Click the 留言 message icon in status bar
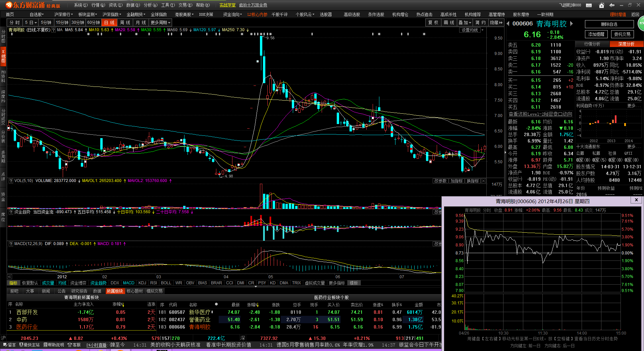644x351 pixels. pos(9,345)
